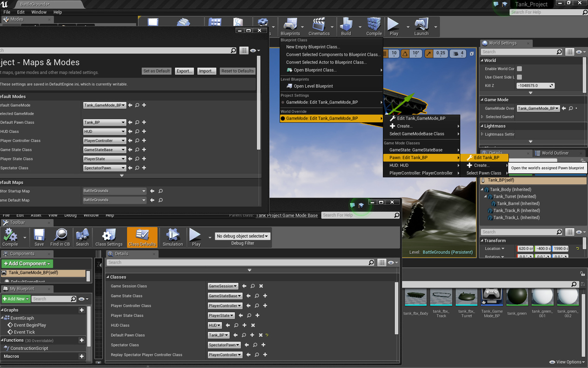
Task: Open the debug object selector dropdown
Action: coord(243,236)
